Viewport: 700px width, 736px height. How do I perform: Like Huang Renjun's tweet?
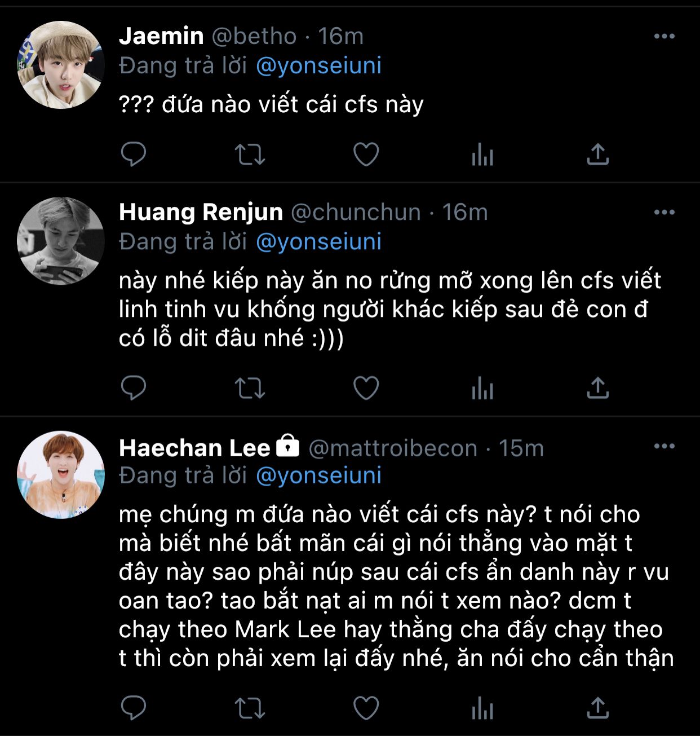pyautogui.click(x=366, y=388)
